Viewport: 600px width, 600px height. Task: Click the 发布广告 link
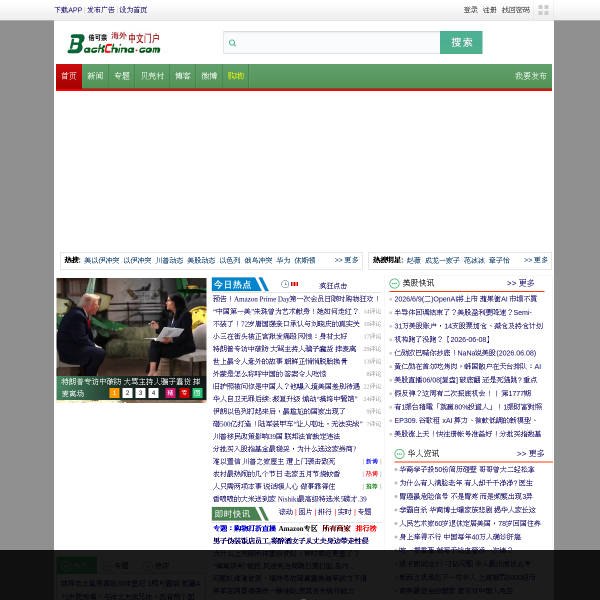101,10
